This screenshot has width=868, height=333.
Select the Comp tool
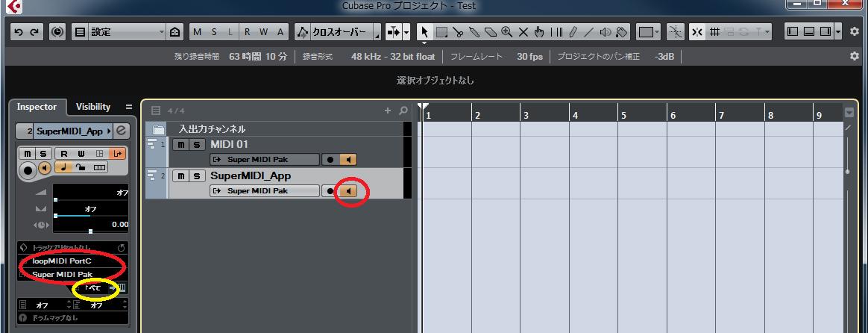(x=556, y=32)
